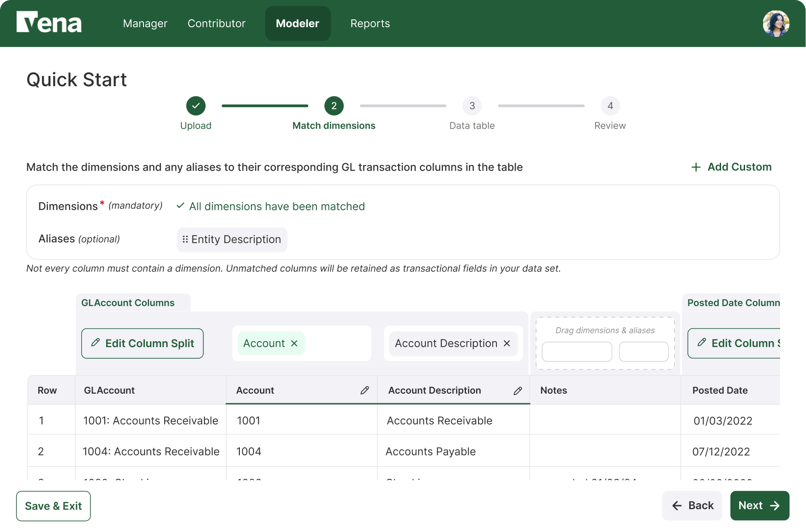806x532 pixels.
Task: Remove the Account Description alias chip
Action: coord(507,343)
